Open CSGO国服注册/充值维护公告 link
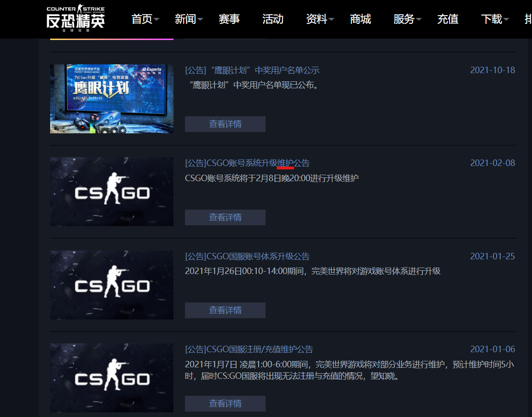Image resolution: width=532 pixels, height=417 pixels. (249, 349)
